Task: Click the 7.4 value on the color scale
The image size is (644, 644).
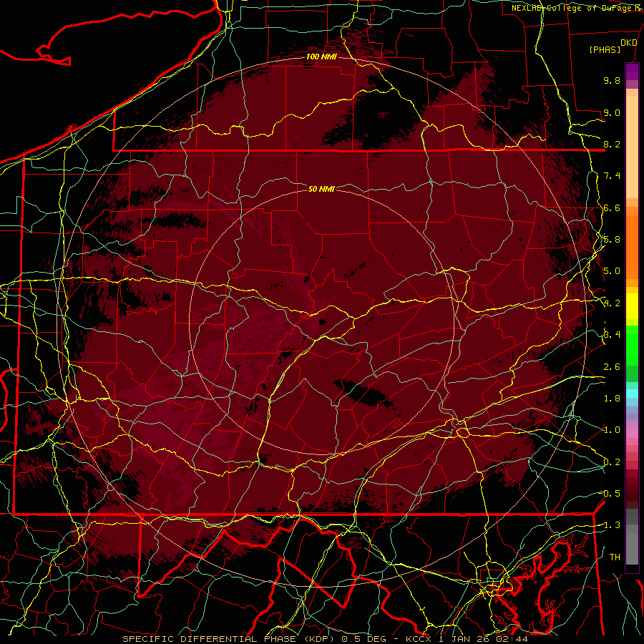Action: (612, 176)
